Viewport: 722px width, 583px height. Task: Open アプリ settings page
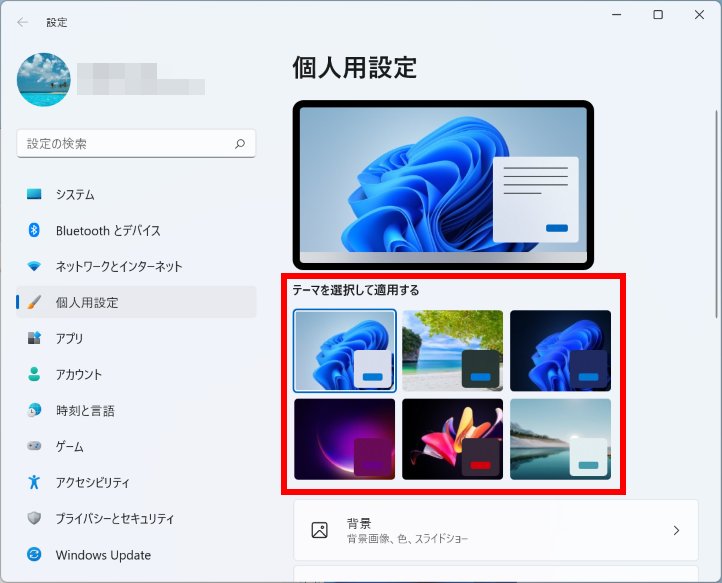click(x=136, y=338)
